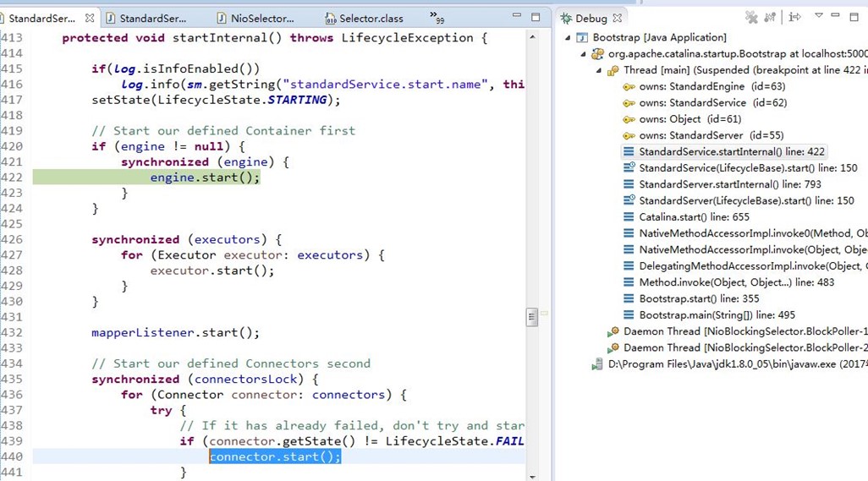Switch to the Selector.class tab
This screenshot has width=868, height=481.
click(365, 19)
